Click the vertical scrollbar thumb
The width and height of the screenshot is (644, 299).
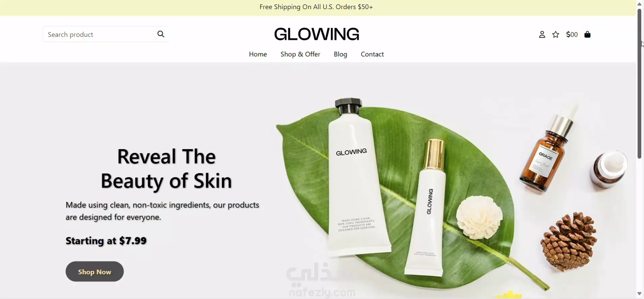pyautogui.click(x=639, y=83)
